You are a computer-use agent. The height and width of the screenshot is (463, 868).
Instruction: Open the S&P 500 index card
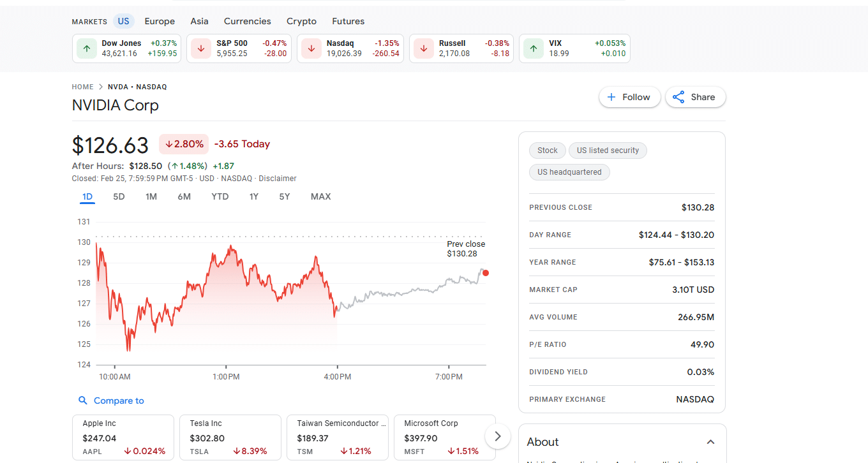[239, 48]
